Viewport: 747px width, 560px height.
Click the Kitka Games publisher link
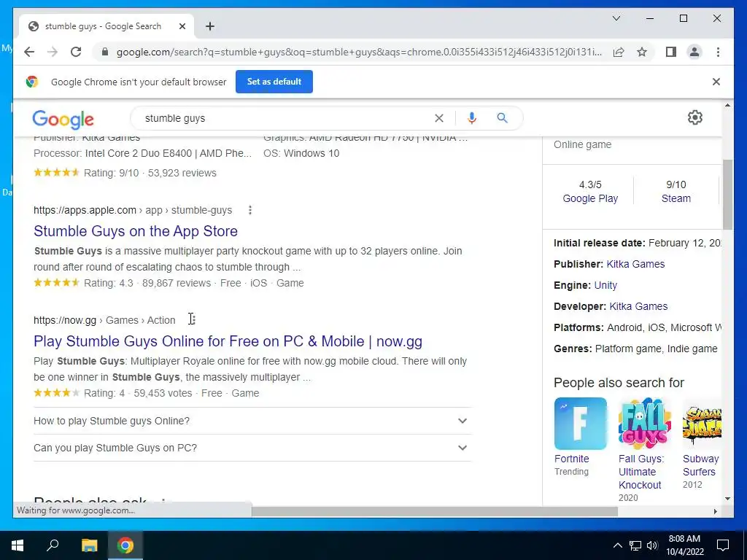635,264
